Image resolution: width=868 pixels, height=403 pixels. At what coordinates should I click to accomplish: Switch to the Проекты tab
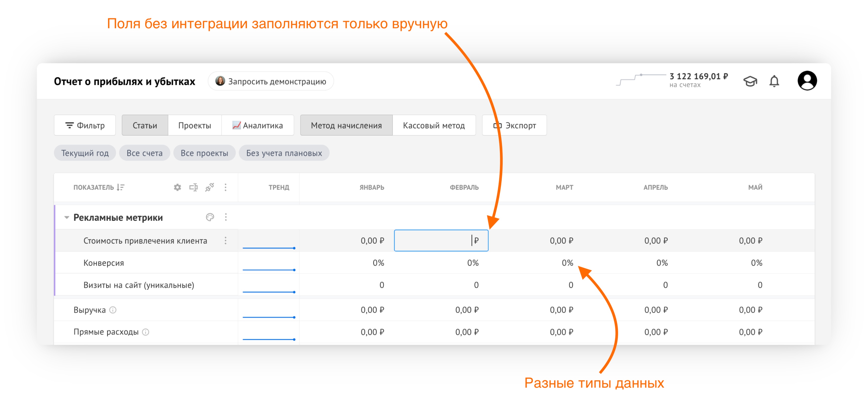(195, 125)
